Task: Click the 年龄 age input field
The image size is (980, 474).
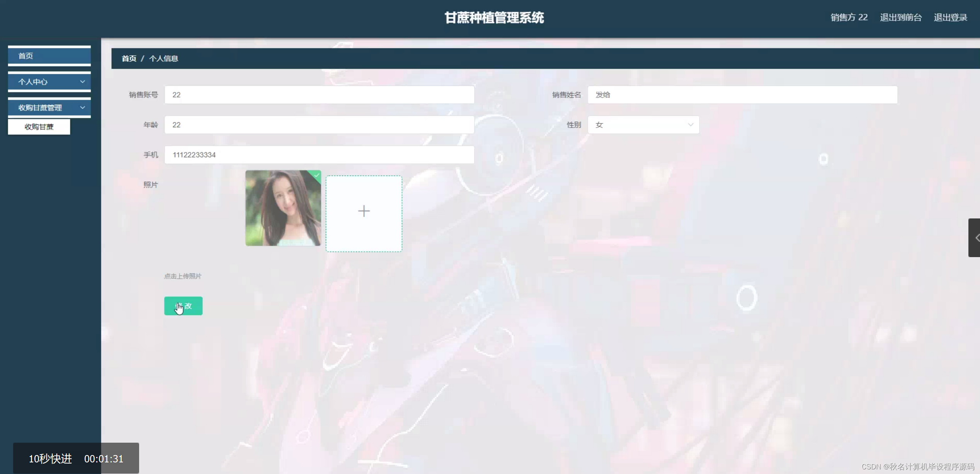Action: click(x=319, y=124)
